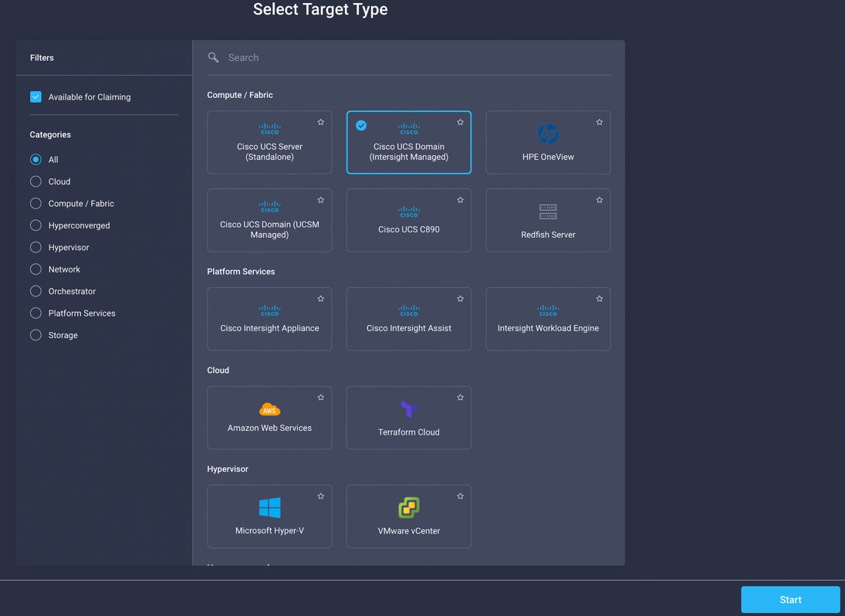
Task: Select the Redfish Server icon
Action: pos(548,212)
